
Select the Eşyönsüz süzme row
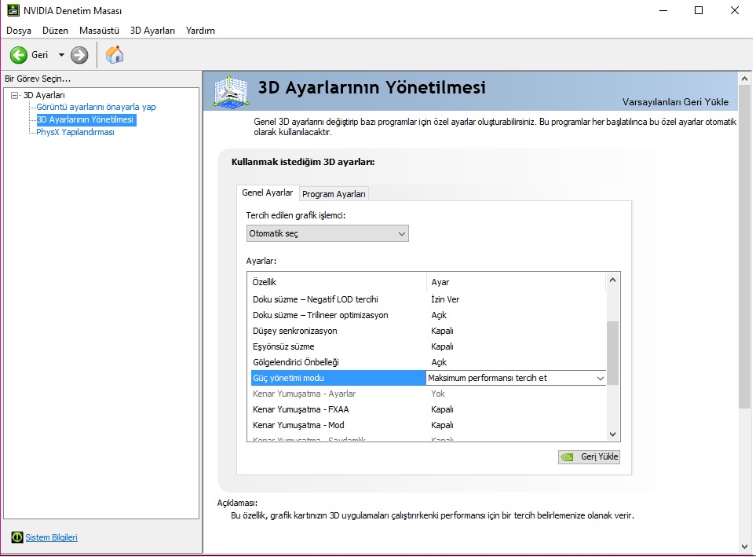pyautogui.click(x=427, y=346)
